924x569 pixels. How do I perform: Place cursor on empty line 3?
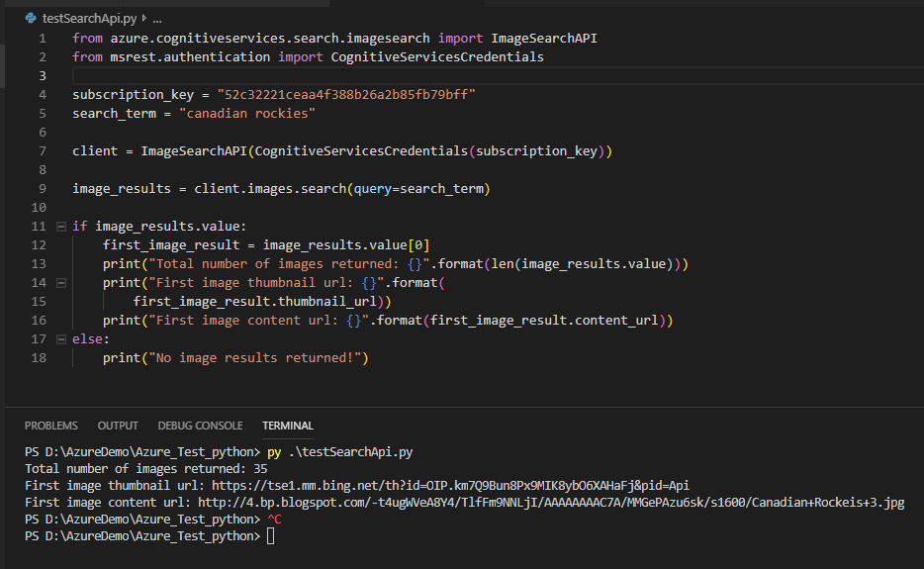click(x=297, y=76)
